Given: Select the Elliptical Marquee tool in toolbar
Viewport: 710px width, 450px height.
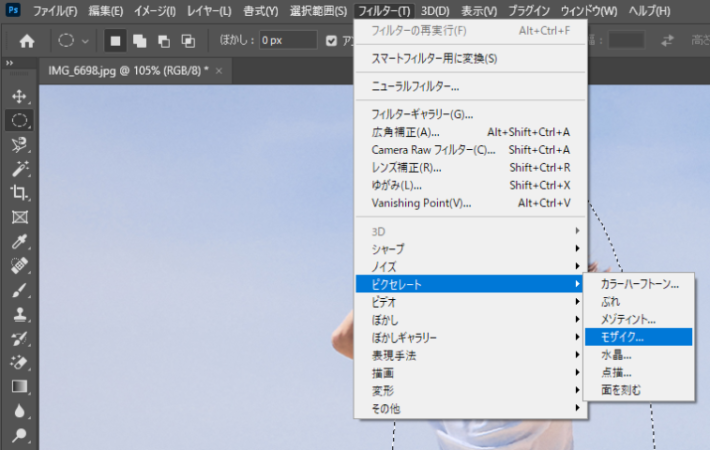Looking at the screenshot, I should coord(19,120).
